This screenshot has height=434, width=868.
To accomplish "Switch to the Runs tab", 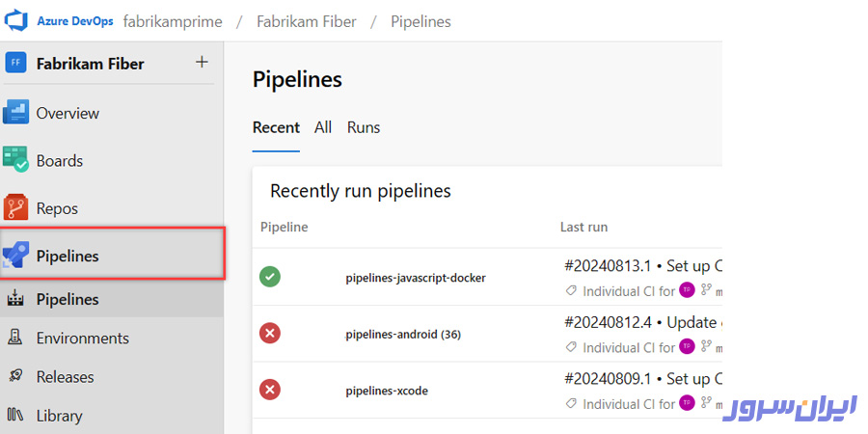I will [364, 127].
